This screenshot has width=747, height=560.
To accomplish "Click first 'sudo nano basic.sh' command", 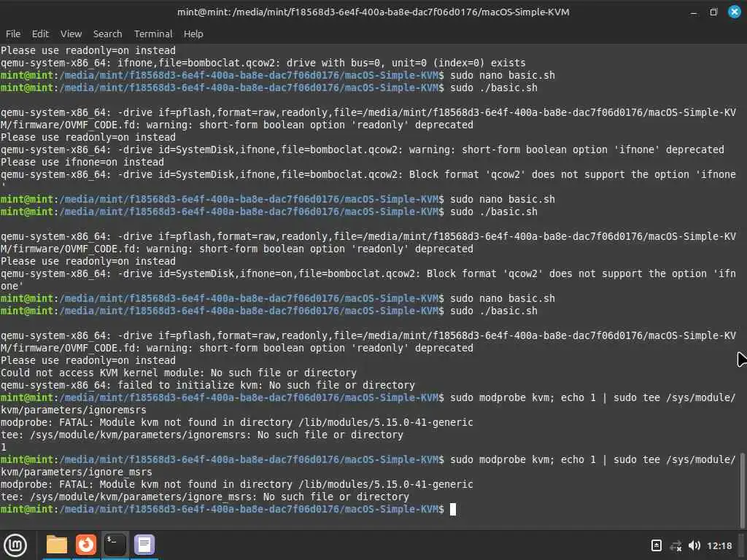I will click(502, 75).
